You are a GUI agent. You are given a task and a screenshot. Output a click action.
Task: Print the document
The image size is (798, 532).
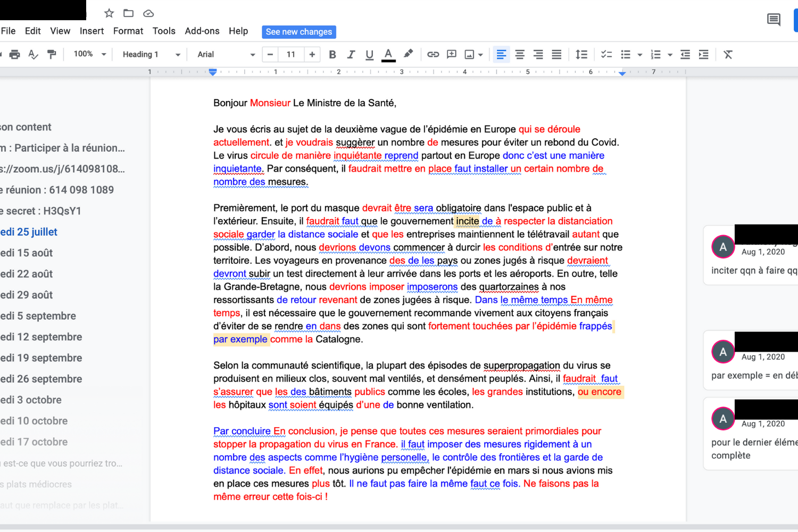[x=14, y=54]
